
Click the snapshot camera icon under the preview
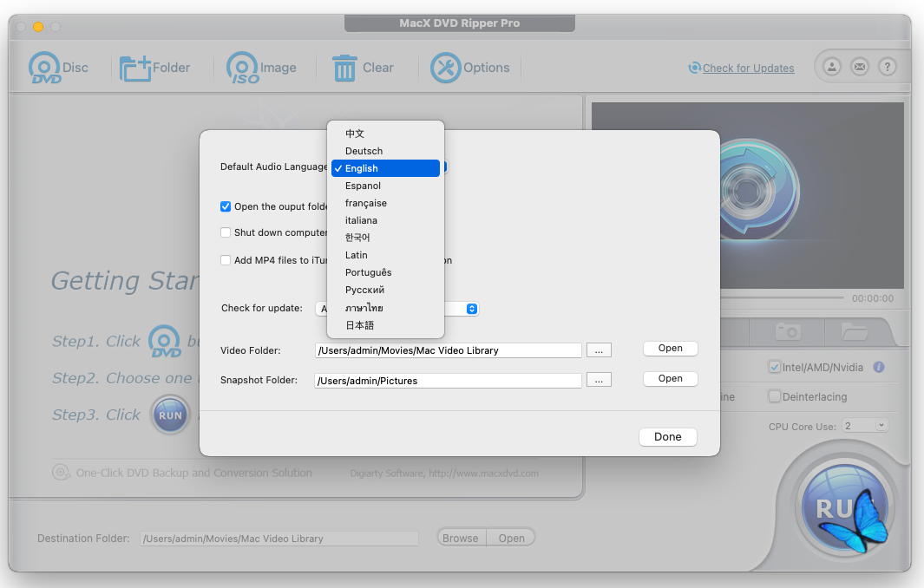(787, 331)
